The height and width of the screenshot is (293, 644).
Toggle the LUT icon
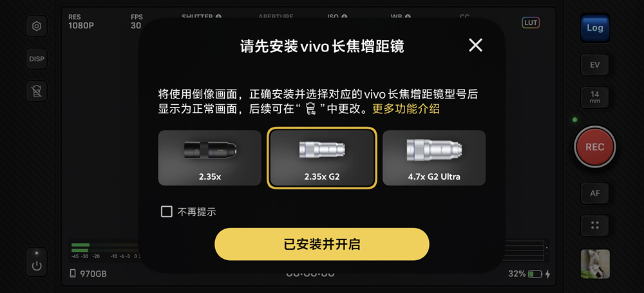[531, 23]
